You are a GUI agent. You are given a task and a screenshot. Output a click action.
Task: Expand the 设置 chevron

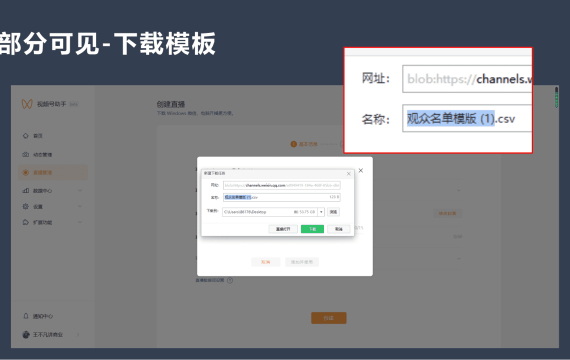[80, 206]
